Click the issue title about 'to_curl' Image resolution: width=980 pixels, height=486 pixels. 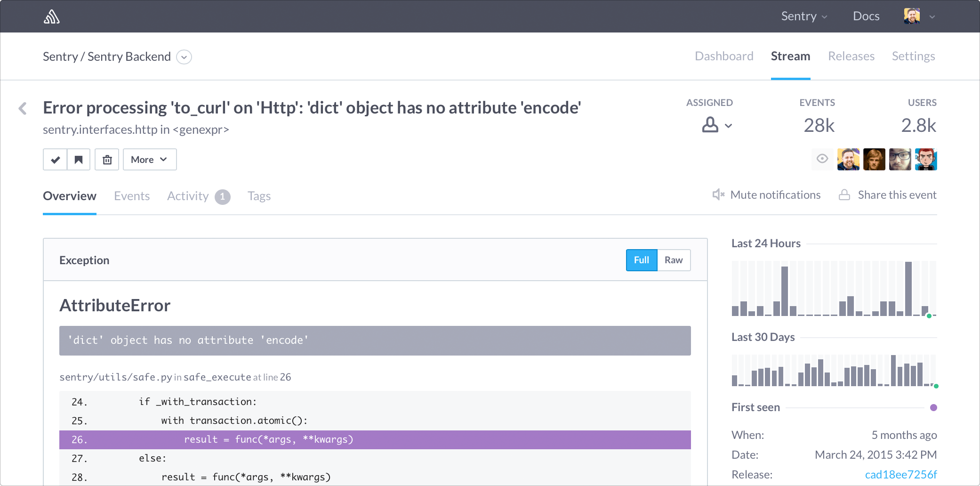312,108
